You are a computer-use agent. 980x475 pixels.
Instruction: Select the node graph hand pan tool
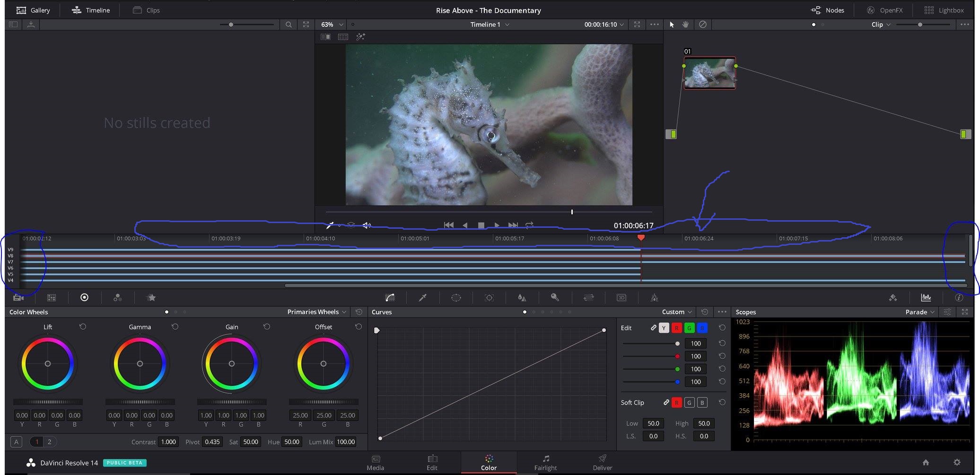pyautogui.click(x=685, y=24)
